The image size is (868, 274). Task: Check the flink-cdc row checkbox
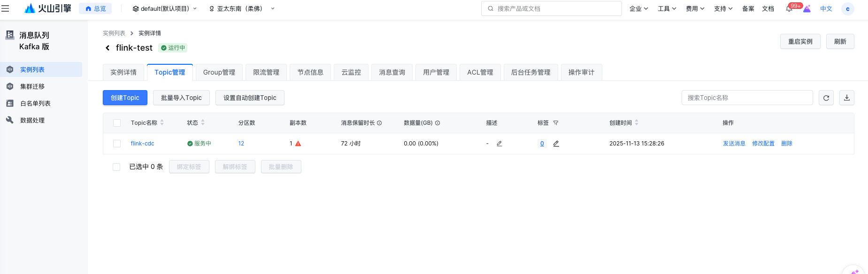tap(117, 144)
